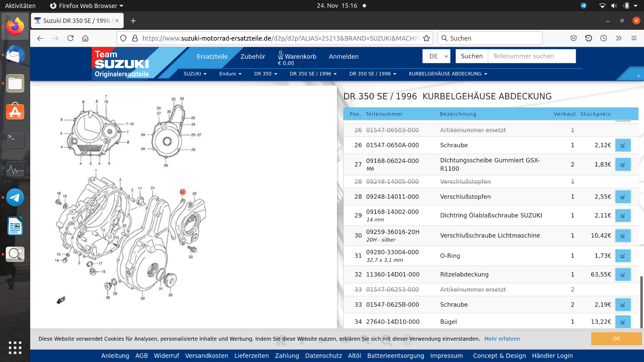Bookmark page with star icon
The image size is (644, 362).
point(427,38)
